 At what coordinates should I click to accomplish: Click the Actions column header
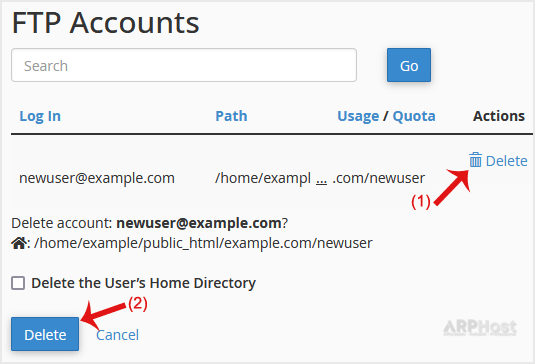tap(498, 116)
